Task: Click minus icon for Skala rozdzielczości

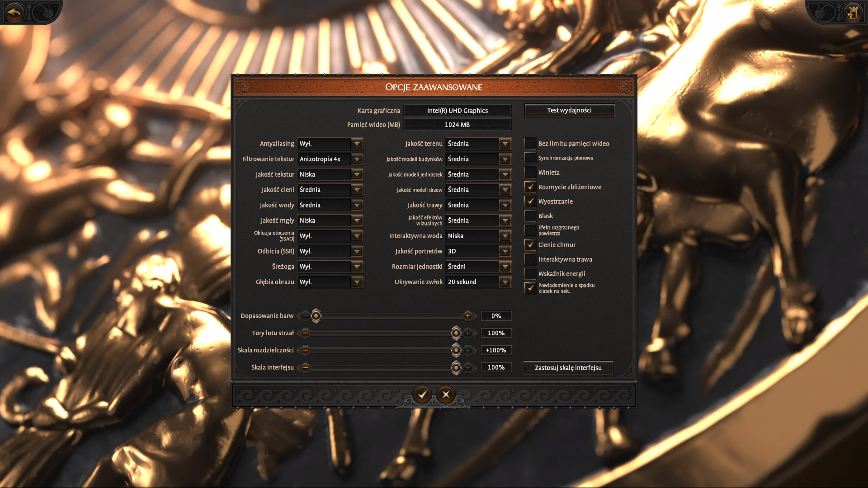Action: [x=306, y=350]
